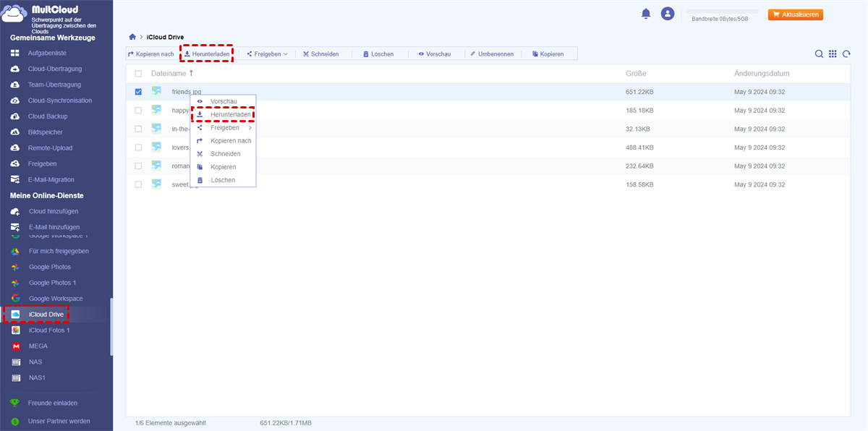Open Freigeben in the sidebar
The height and width of the screenshot is (431, 868).
tap(42, 163)
